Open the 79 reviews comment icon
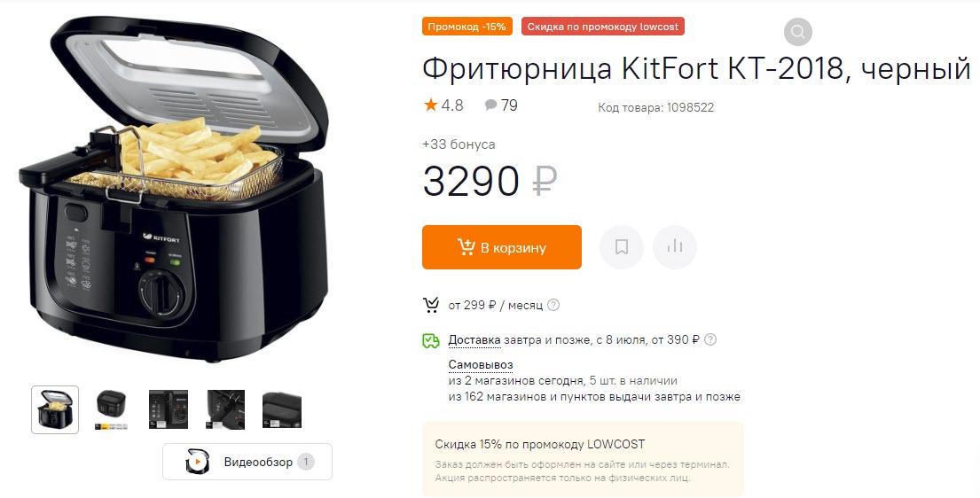The height and width of the screenshot is (498, 980). click(x=501, y=105)
